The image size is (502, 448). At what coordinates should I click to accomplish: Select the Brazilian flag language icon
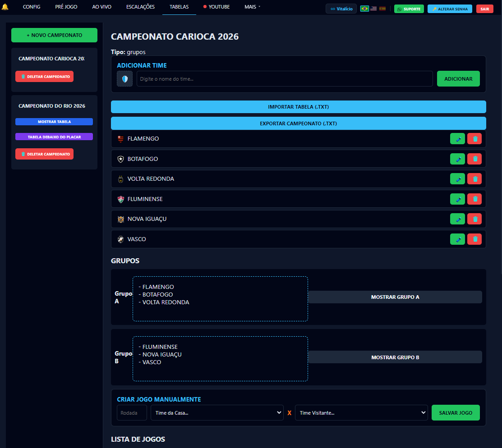tap(364, 9)
